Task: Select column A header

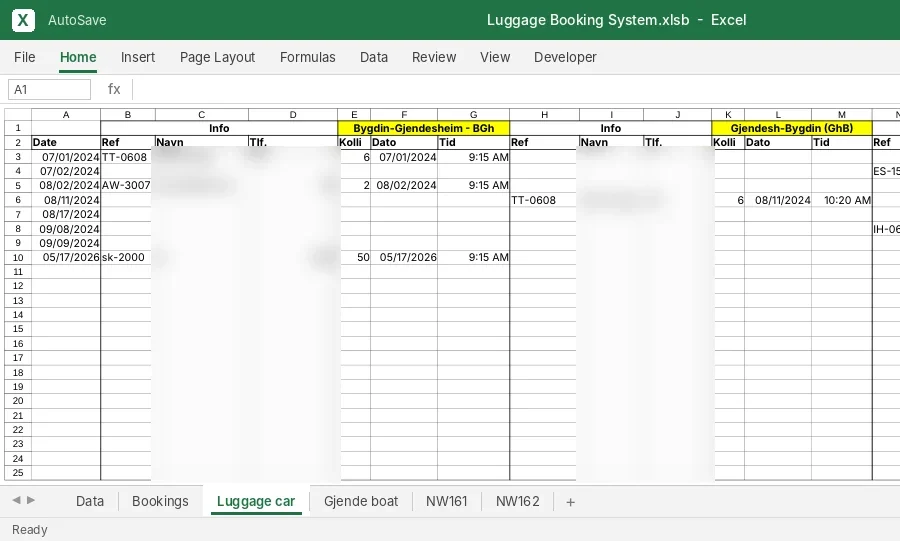Action: pyautogui.click(x=66, y=115)
